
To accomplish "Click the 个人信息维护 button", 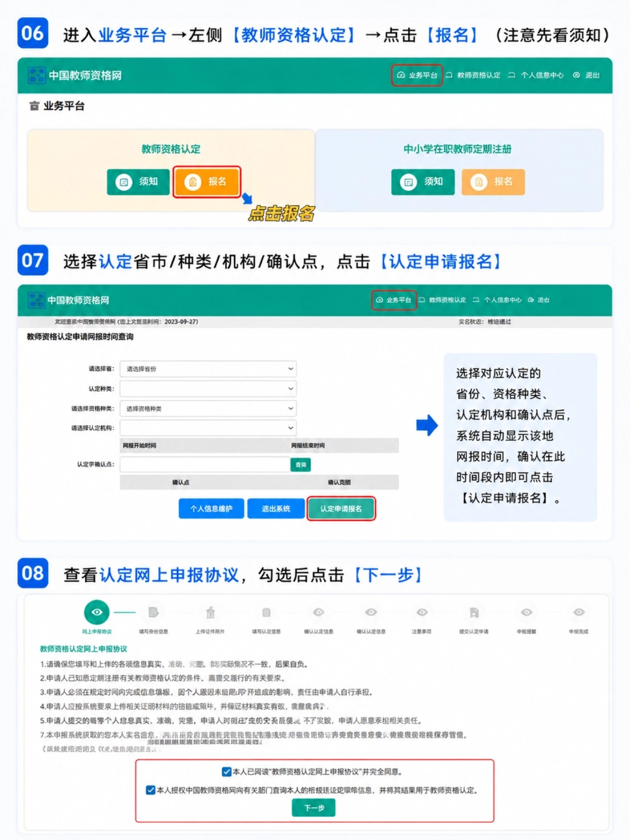I will 211,509.
